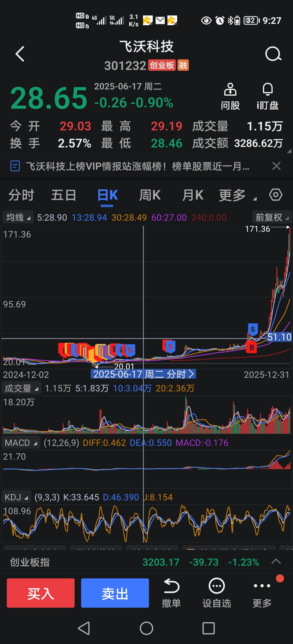293x644 pixels.
Task: Open 2025-06-17 周二 分时 link
Action: (x=143, y=374)
